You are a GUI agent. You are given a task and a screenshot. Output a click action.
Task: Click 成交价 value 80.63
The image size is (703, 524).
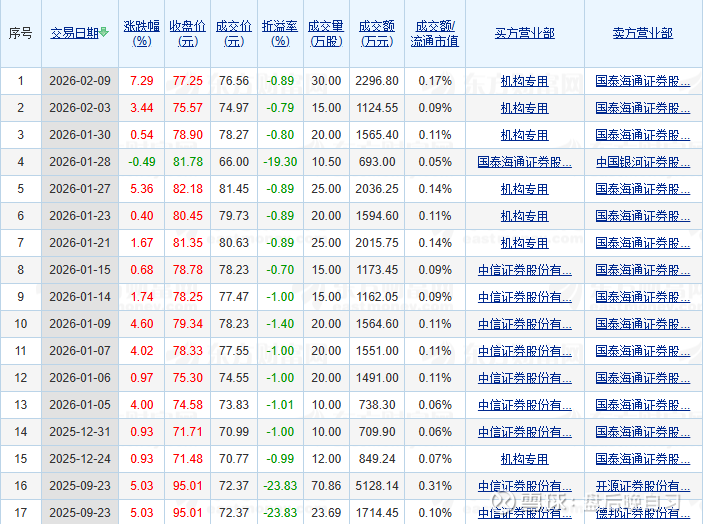(x=234, y=243)
